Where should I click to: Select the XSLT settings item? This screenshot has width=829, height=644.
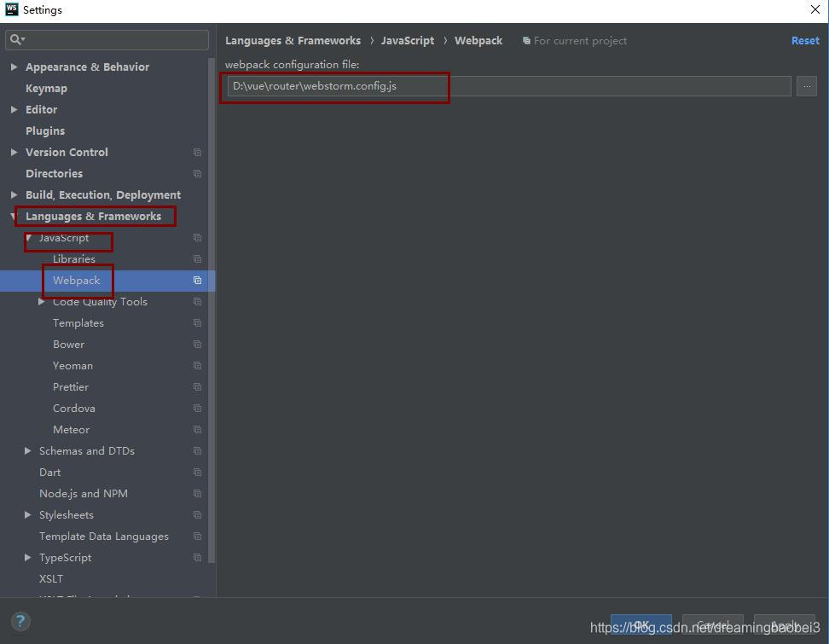51,579
